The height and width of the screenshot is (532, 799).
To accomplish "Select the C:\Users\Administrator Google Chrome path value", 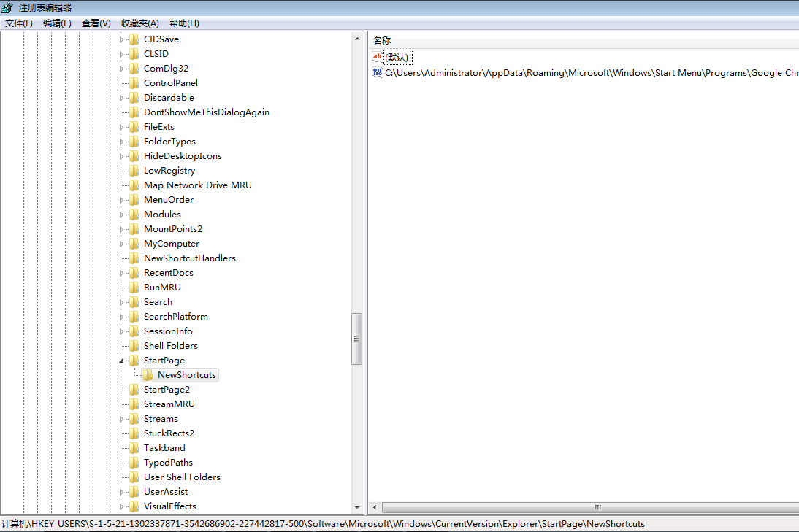I will point(591,73).
